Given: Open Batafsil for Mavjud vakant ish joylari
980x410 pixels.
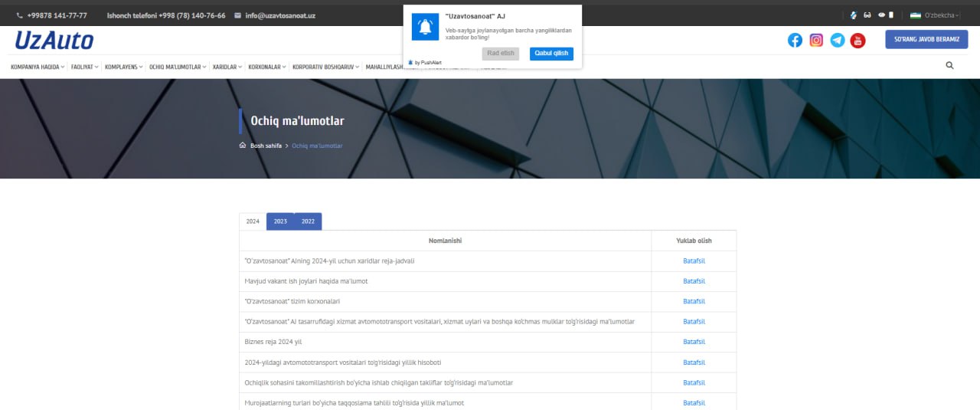Looking at the screenshot, I should click(x=694, y=281).
